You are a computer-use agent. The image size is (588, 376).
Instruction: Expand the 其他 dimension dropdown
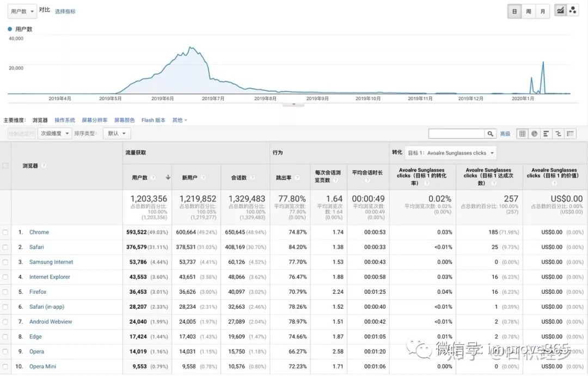(180, 120)
